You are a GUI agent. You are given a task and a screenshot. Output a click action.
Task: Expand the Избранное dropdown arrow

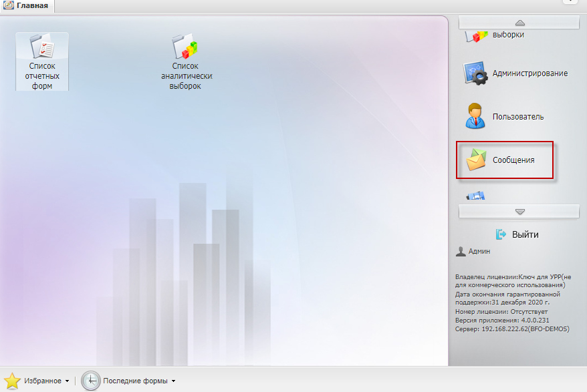[67, 381]
